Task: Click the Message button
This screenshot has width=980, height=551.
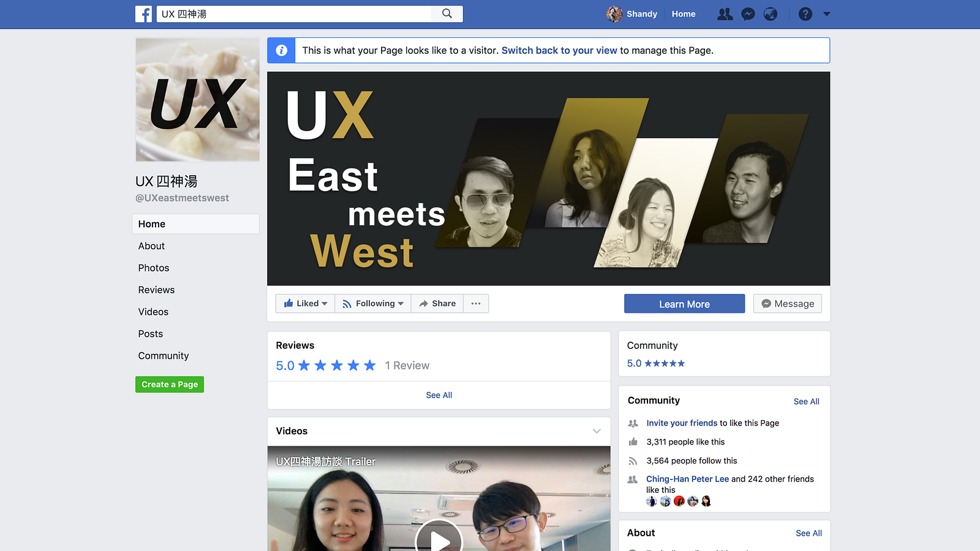Action: click(788, 304)
